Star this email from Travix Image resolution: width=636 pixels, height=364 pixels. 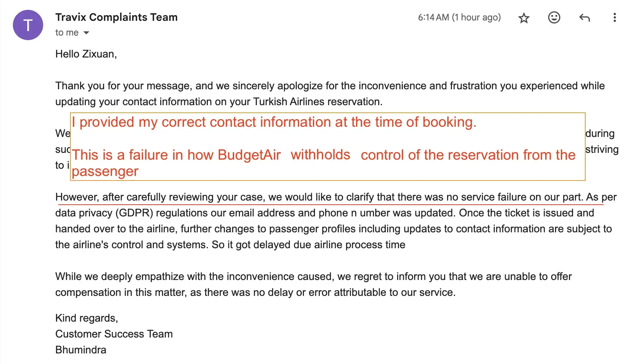[524, 18]
